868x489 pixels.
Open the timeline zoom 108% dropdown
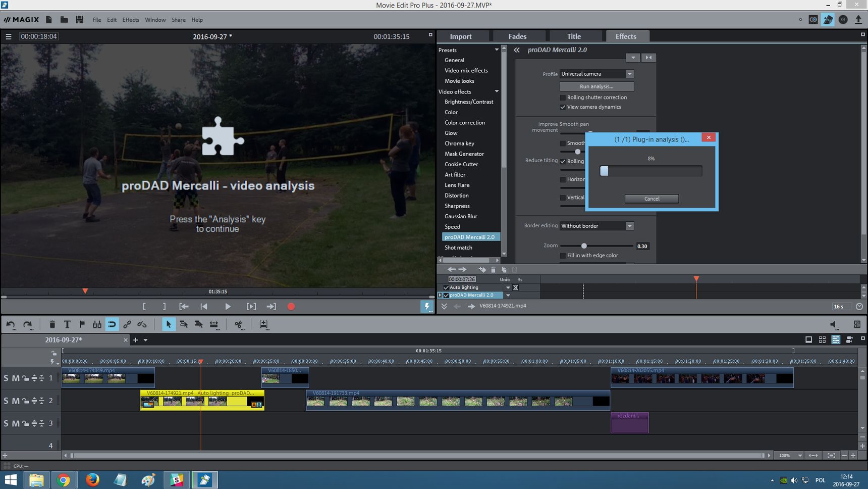click(800, 456)
